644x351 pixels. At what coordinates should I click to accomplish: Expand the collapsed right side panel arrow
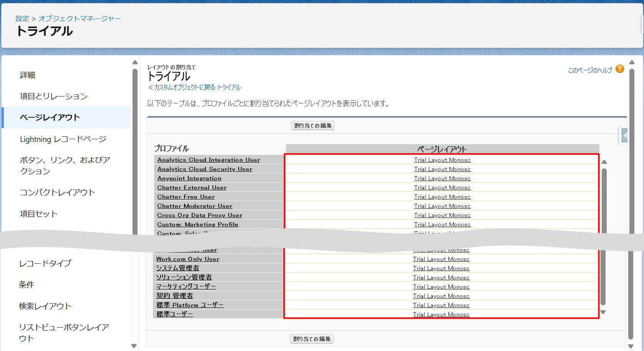tap(624, 135)
